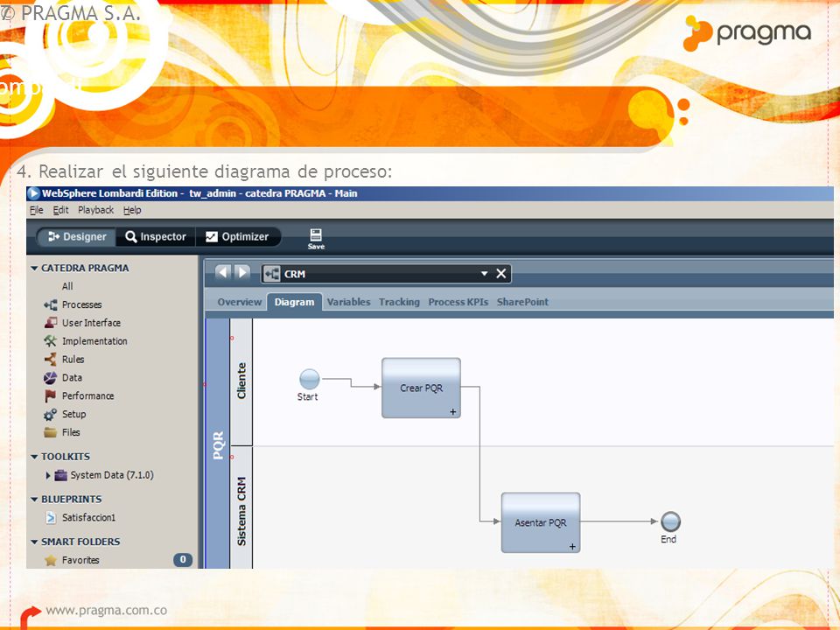Select the Asentar PQR activity
The image size is (840, 630).
coord(541,523)
